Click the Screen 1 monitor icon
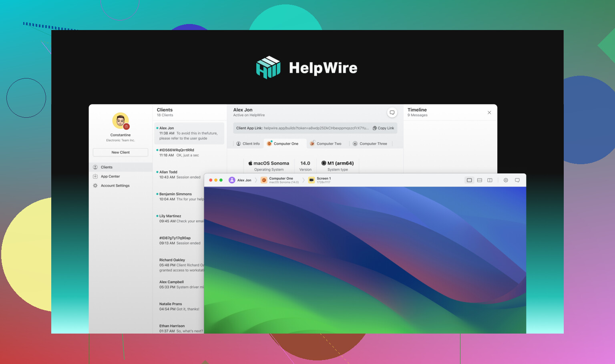 [x=312, y=180]
